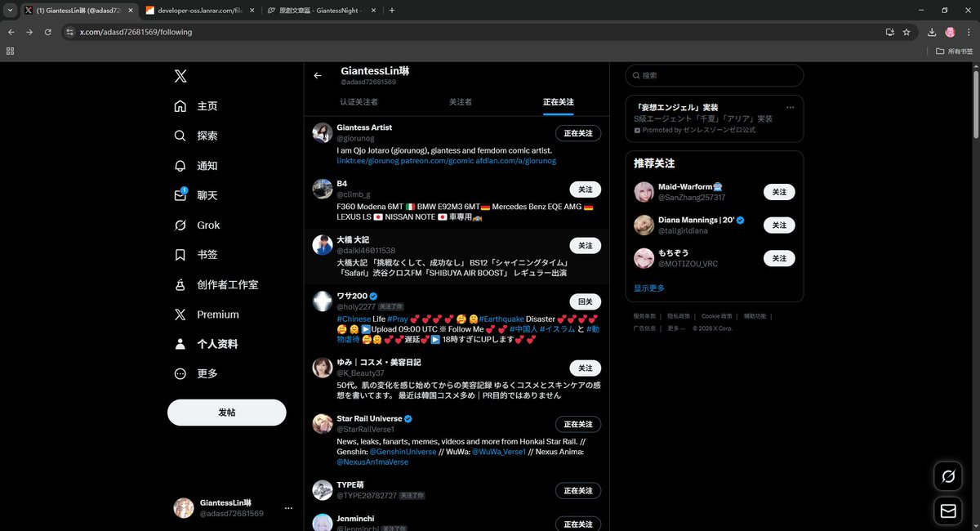The image size is (980, 531).
Task: Follow Maid-Warform in 推荐关注
Action: (779, 191)
